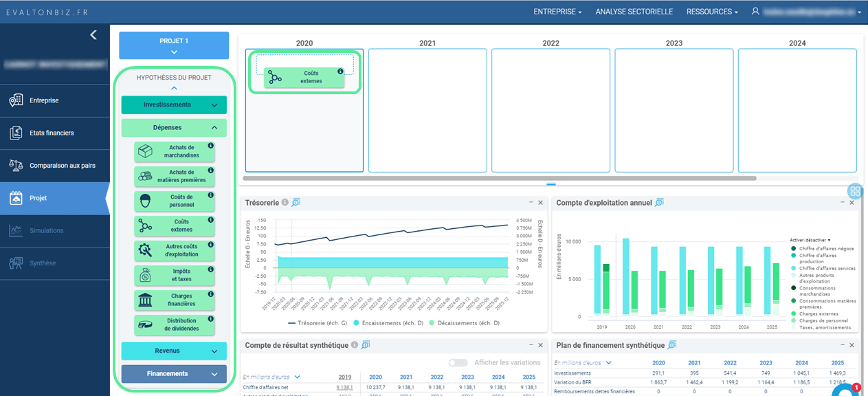Click the 2019 column header link
The width and height of the screenshot is (868, 396).
coord(345,377)
